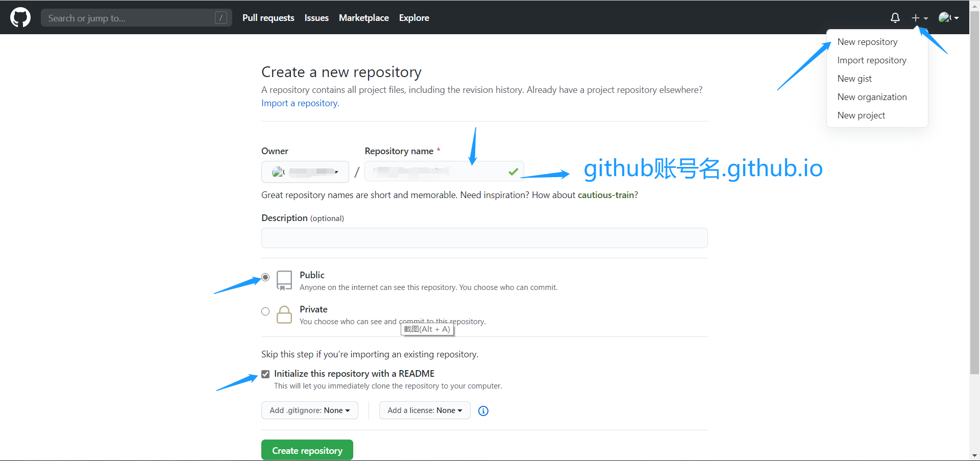Open the notifications bell

click(895, 18)
